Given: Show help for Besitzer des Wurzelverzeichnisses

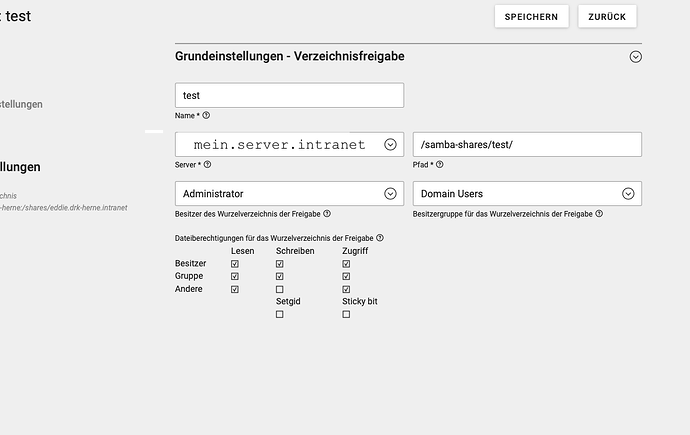Looking at the screenshot, I should click(x=327, y=214).
